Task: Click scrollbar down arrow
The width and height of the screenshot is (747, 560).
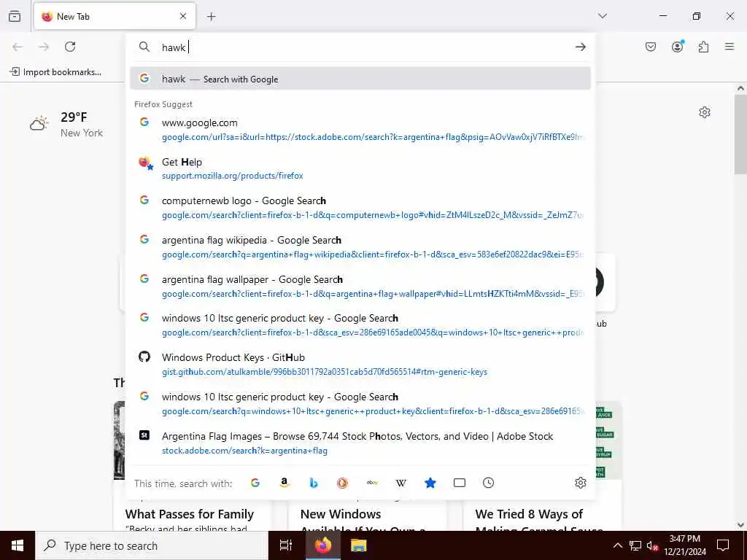Action: tap(740, 525)
